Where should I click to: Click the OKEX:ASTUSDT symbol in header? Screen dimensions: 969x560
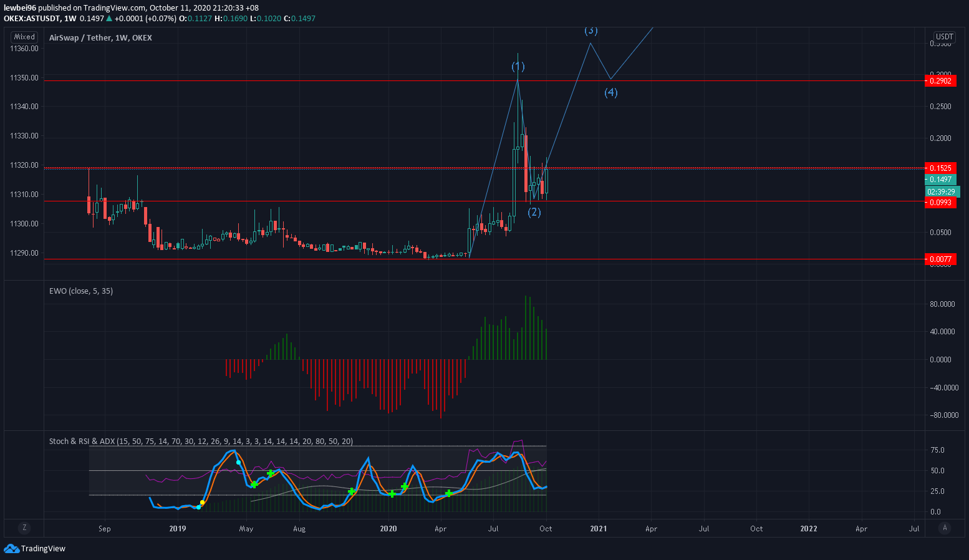click(32, 19)
